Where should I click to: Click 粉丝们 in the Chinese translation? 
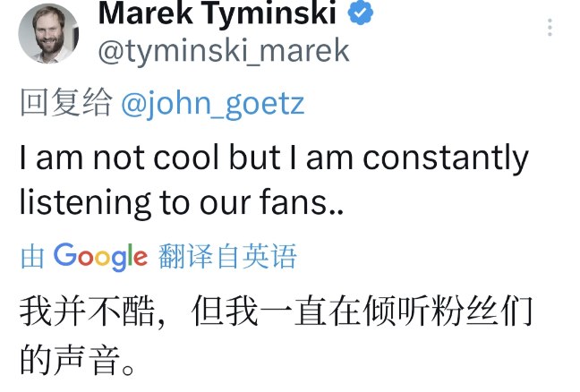click(x=489, y=312)
